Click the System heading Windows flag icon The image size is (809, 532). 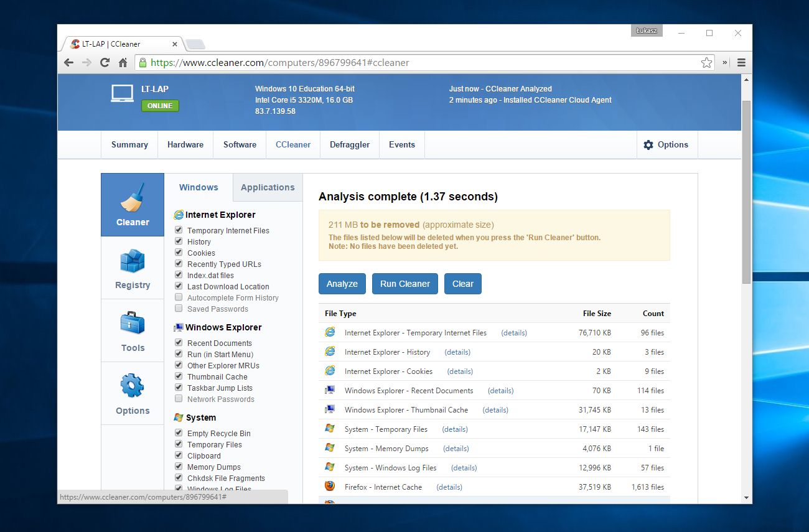pyautogui.click(x=179, y=418)
